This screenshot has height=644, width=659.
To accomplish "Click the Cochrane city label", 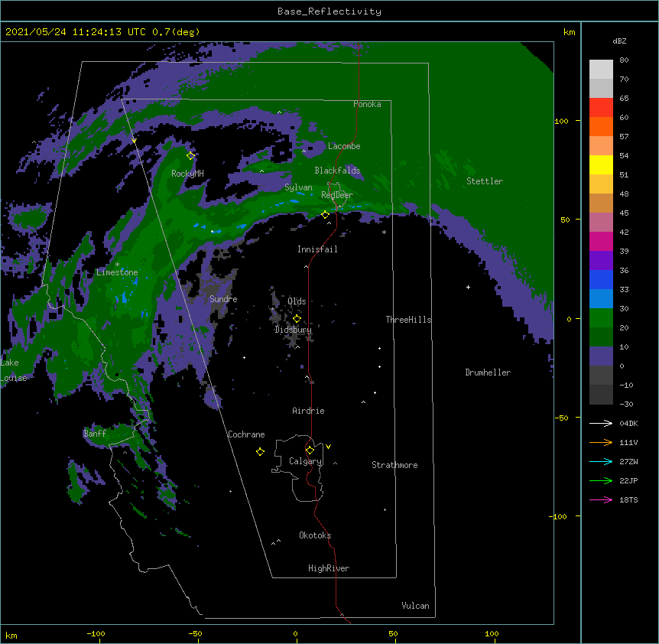I will [246, 434].
